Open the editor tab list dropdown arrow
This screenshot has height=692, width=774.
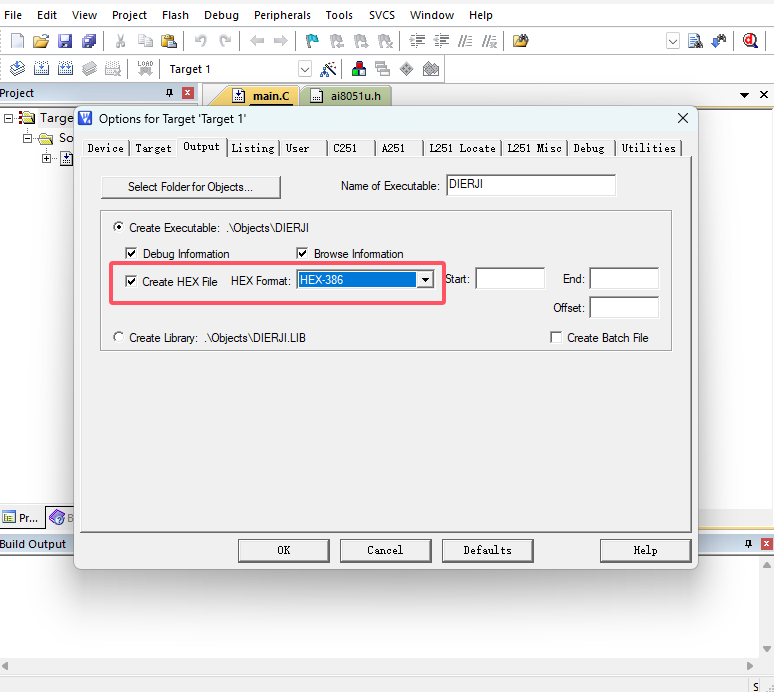click(x=744, y=95)
